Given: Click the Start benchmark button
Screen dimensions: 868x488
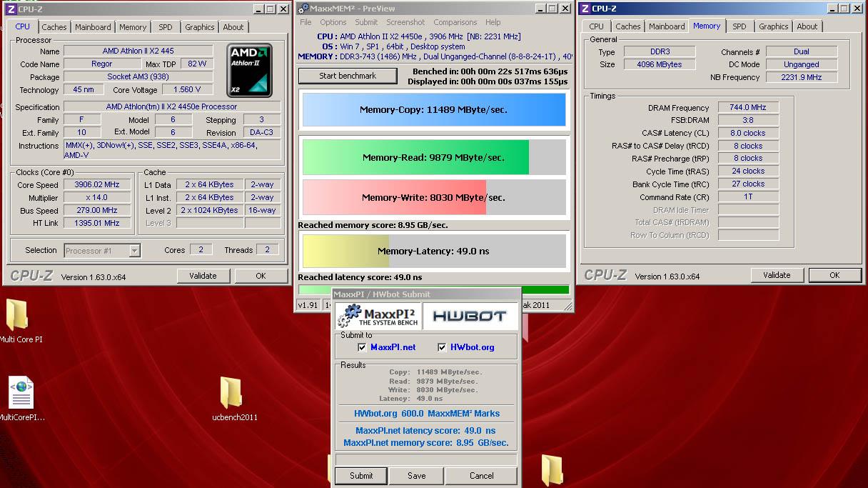Looking at the screenshot, I should point(348,76).
